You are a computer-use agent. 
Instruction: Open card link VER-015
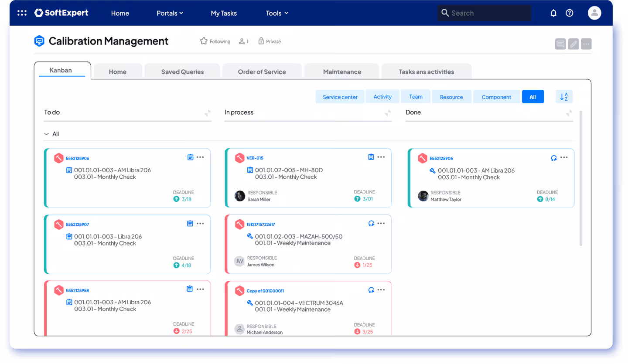point(255,158)
